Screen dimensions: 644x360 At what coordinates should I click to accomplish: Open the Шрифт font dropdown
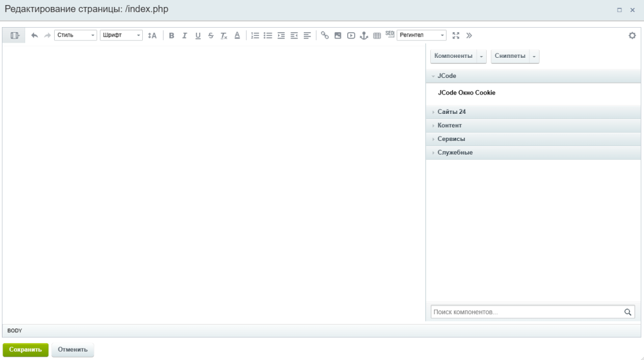(x=121, y=36)
